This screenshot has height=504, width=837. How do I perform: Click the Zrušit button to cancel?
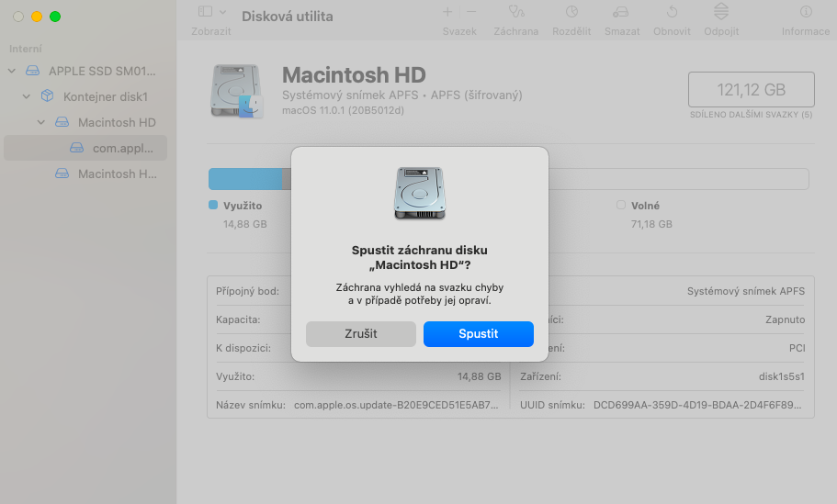(x=361, y=334)
